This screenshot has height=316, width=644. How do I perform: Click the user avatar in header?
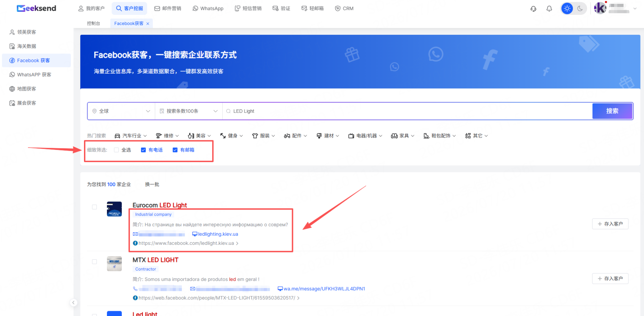click(x=600, y=8)
